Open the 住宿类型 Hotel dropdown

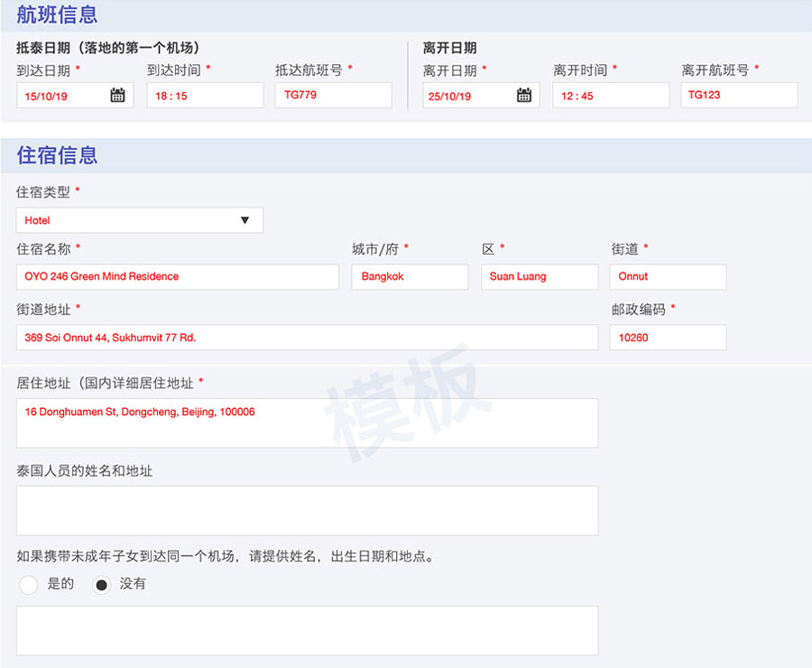point(139,220)
